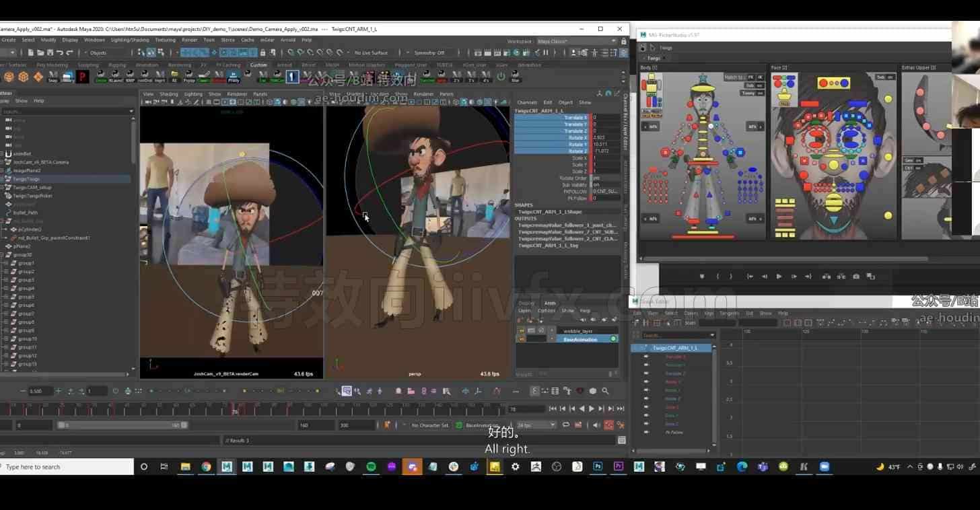Click the Snap shelf button

(53, 77)
